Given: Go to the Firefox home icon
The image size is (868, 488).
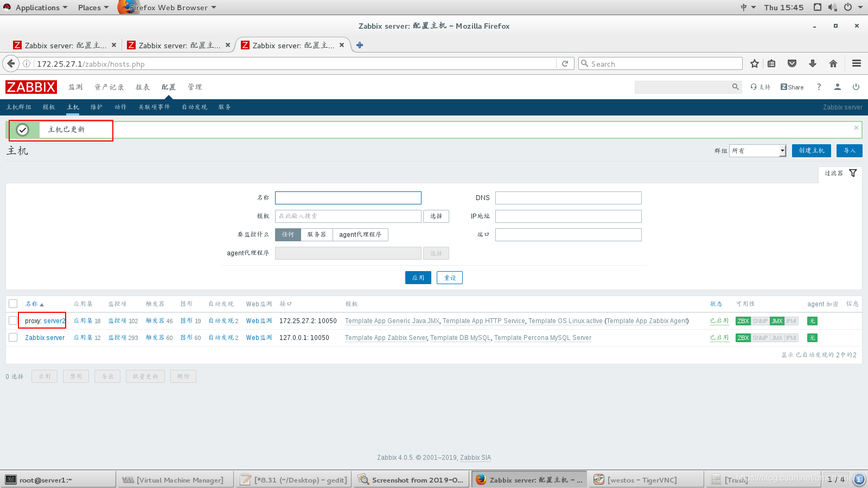Looking at the screenshot, I should pyautogui.click(x=833, y=63).
